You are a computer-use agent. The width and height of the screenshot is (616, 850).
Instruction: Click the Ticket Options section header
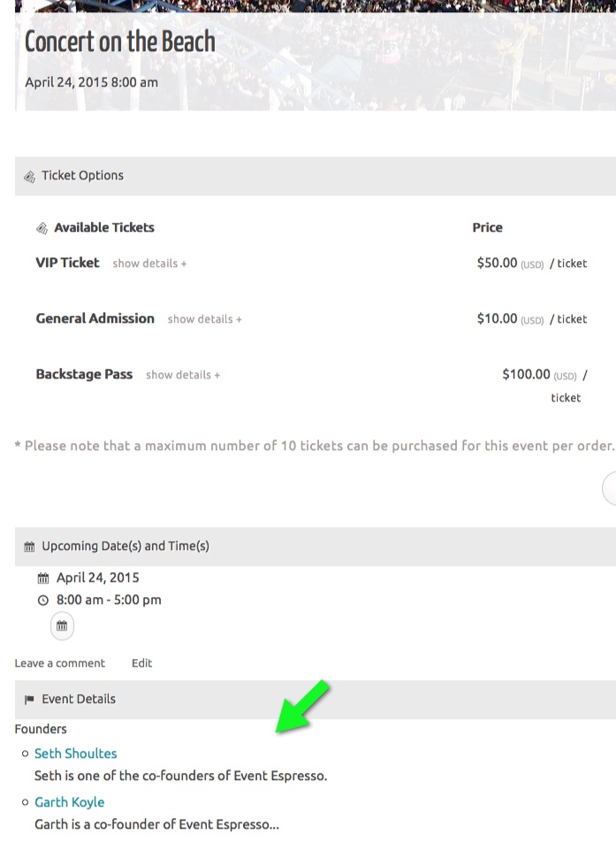316,176
